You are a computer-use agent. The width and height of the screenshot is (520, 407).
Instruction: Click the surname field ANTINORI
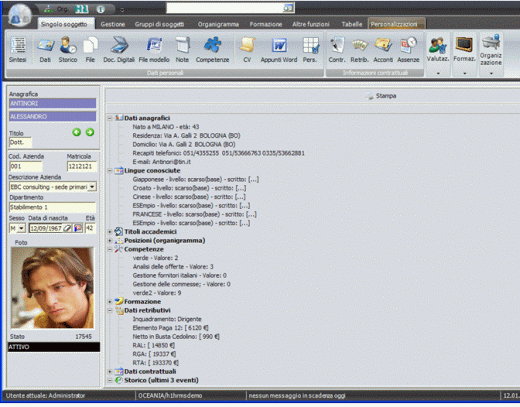(52, 103)
